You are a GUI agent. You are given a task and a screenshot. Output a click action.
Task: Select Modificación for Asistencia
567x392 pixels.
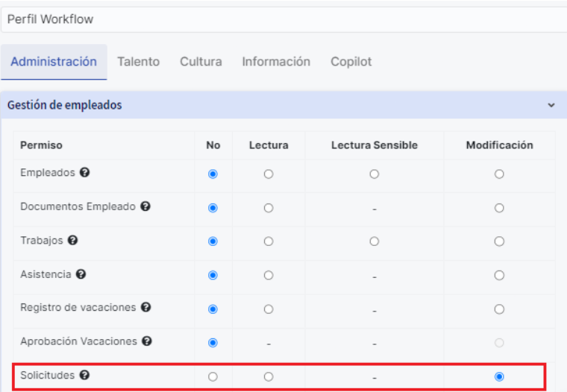coord(499,275)
